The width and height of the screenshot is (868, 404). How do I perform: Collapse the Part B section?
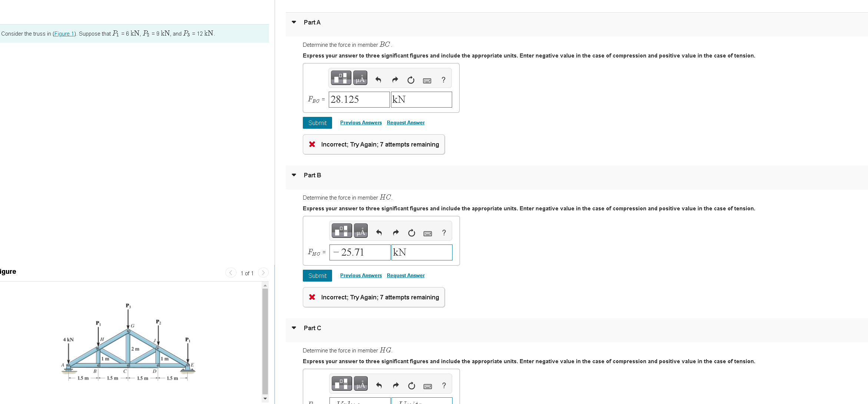(294, 175)
